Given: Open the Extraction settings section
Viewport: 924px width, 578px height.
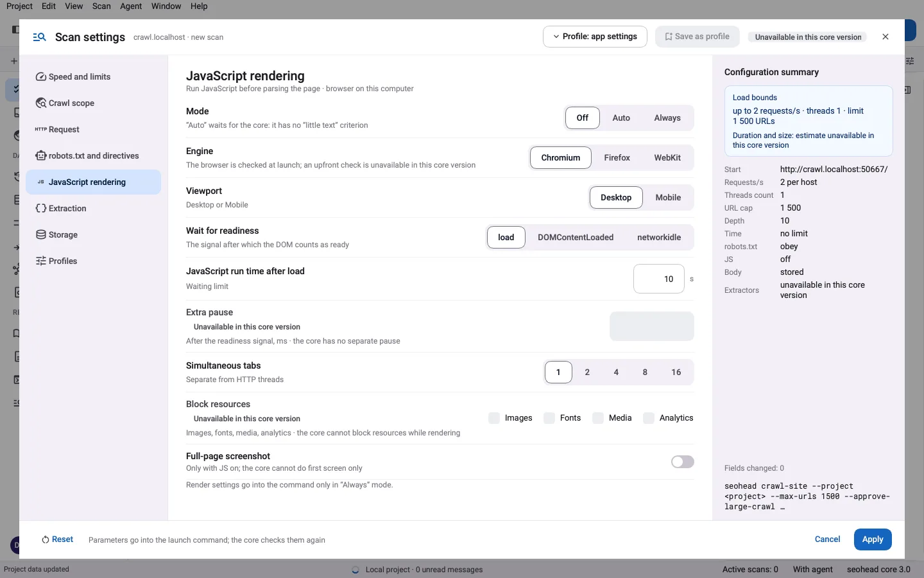Looking at the screenshot, I should point(93,209).
